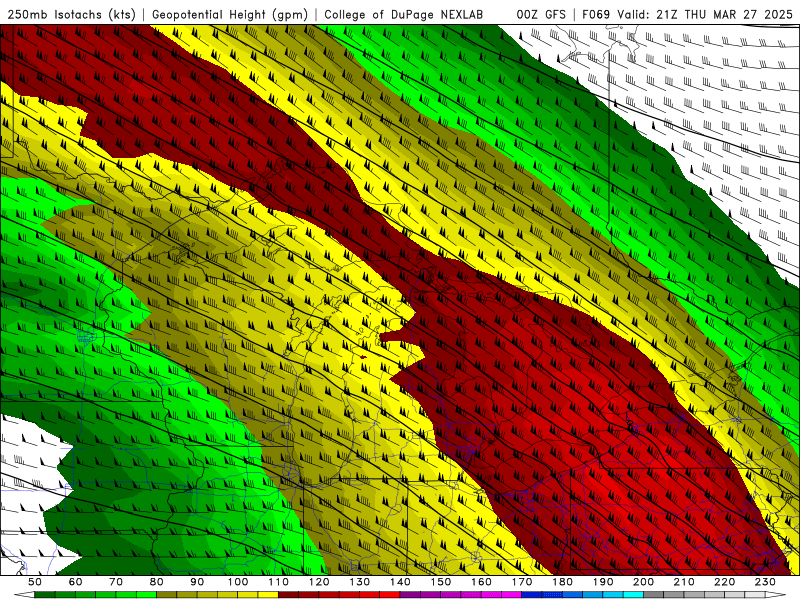This screenshot has width=800, height=600.
Task: Click the '00Z GFS' model run label
Action: pyautogui.click(x=541, y=15)
